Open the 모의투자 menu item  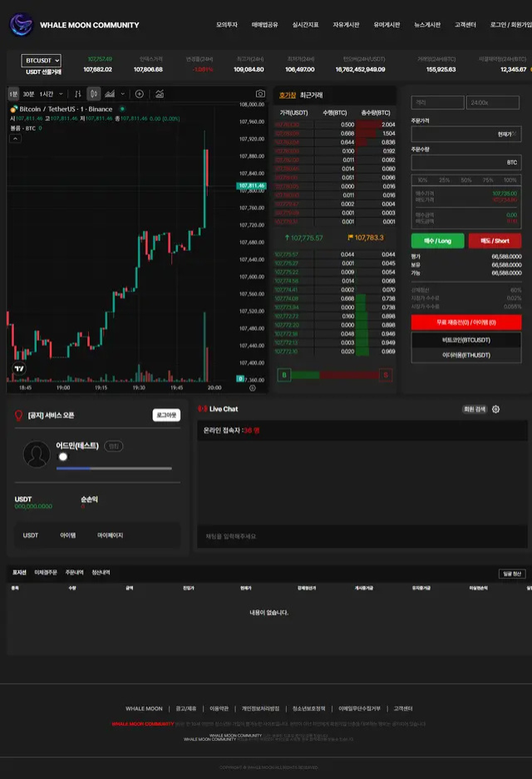tap(226, 24)
